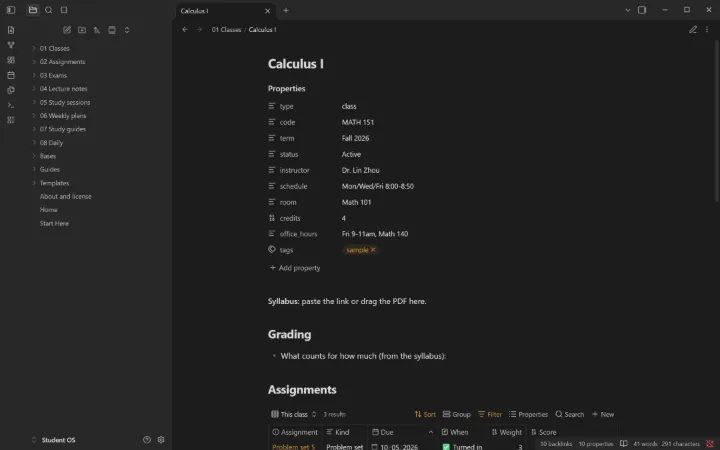
Task: Click 10 properties in status bar
Action: tap(596, 444)
